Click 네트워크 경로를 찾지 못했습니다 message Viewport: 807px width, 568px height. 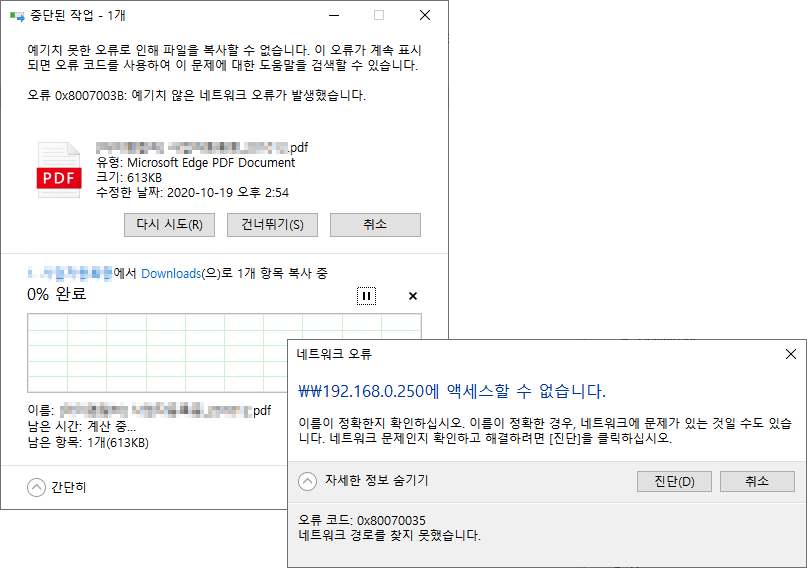point(390,536)
